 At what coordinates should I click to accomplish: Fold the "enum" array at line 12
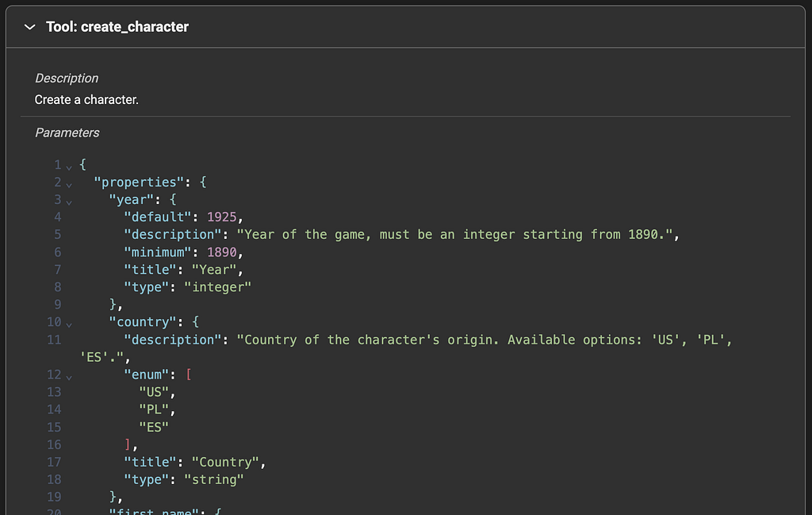69,377
